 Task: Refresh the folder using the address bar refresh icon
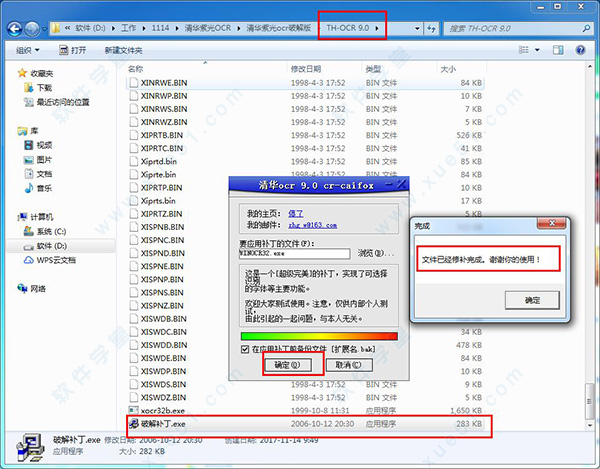pos(431,28)
